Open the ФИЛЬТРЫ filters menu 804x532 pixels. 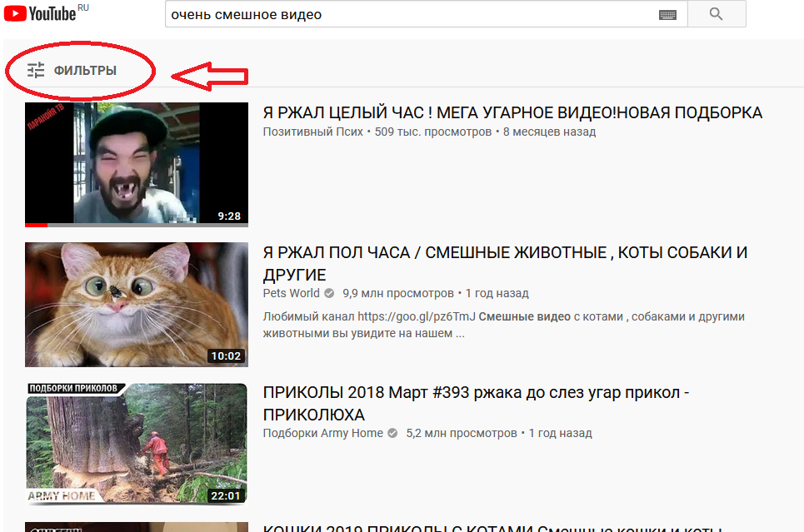[x=72, y=70]
